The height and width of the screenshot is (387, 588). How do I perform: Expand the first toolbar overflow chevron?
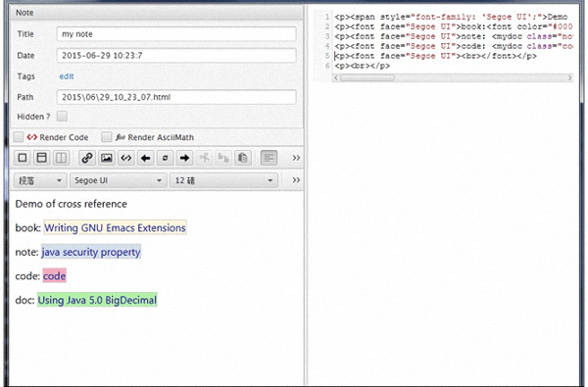(x=296, y=158)
